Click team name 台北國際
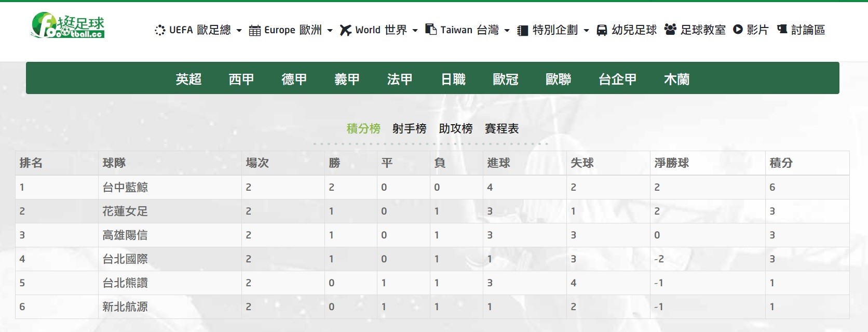Viewport: 868px width, 332px height. (x=125, y=259)
